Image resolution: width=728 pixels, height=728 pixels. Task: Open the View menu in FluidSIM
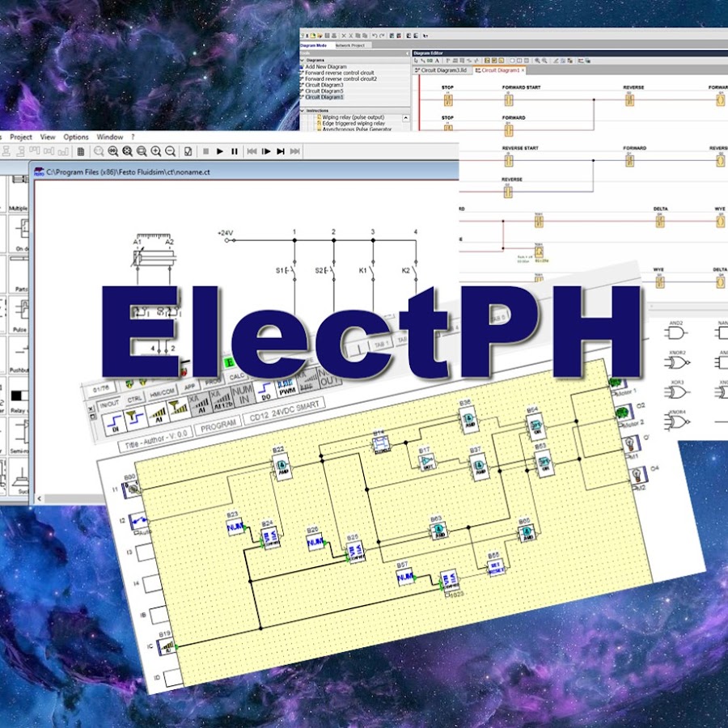point(48,137)
